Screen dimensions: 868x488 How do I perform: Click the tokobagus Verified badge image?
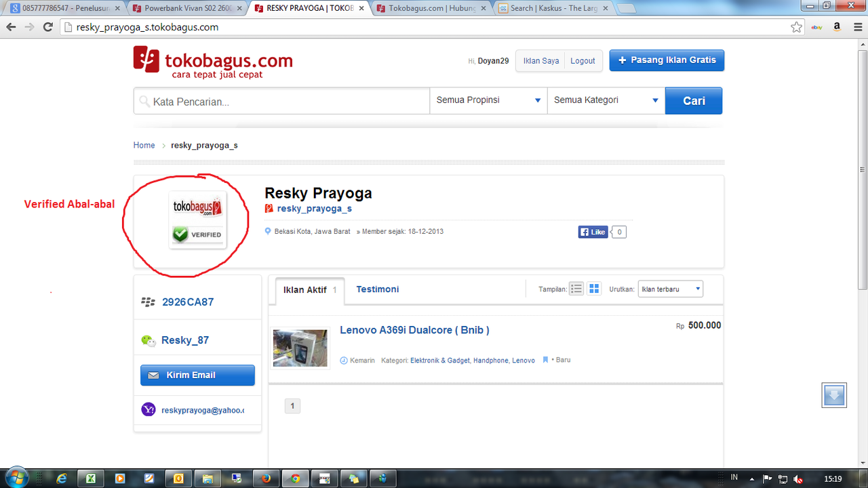pos(197,220)
